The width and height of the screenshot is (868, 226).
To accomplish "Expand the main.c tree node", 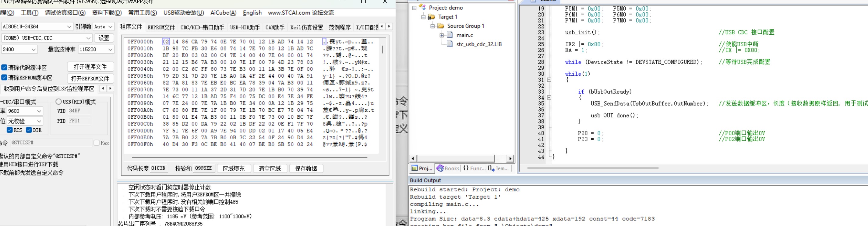I will pyautogui.click(x=441, y=35).
